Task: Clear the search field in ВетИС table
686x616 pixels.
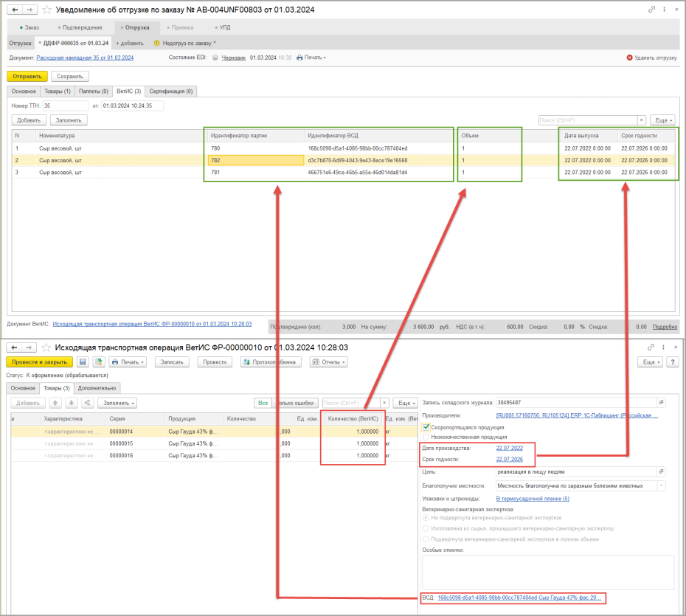Action: click(x=642, y=120)
